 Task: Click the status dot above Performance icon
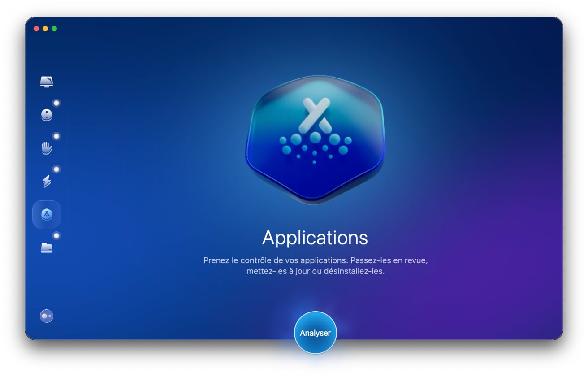point(56,169)
